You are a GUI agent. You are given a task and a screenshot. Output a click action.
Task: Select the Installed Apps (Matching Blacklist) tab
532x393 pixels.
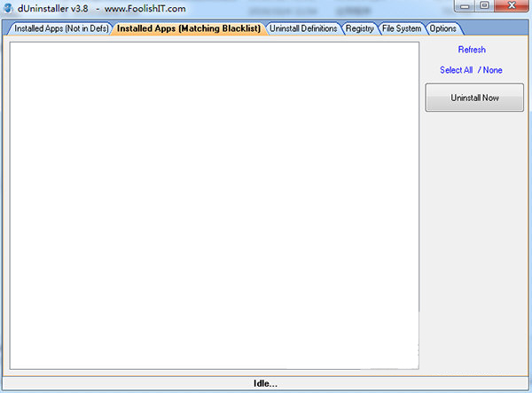click(x=189, y=28)
